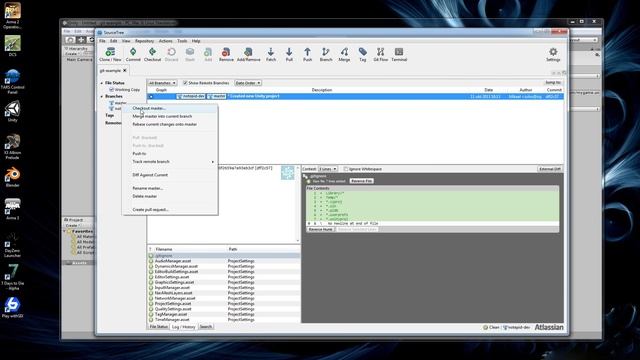The height and width of the screenshot is (360, 640).
Task: Select InputManager.asset in file list
Action: [x=223, y=287]
